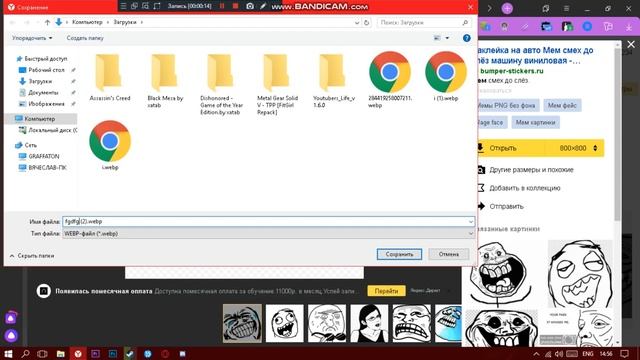
Task: Click the Мем фейс tag
Action: [562, 105]
